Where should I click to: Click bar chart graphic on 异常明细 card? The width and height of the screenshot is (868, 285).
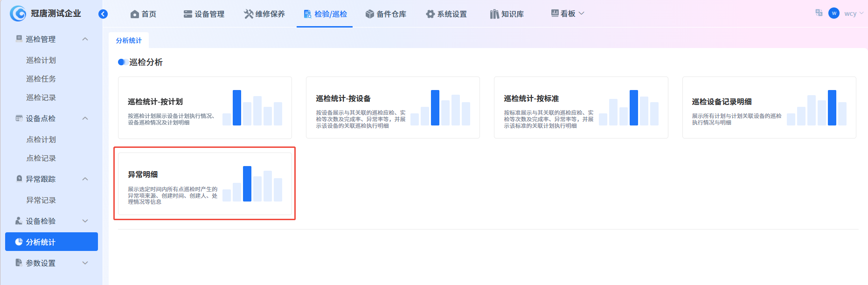252,184
